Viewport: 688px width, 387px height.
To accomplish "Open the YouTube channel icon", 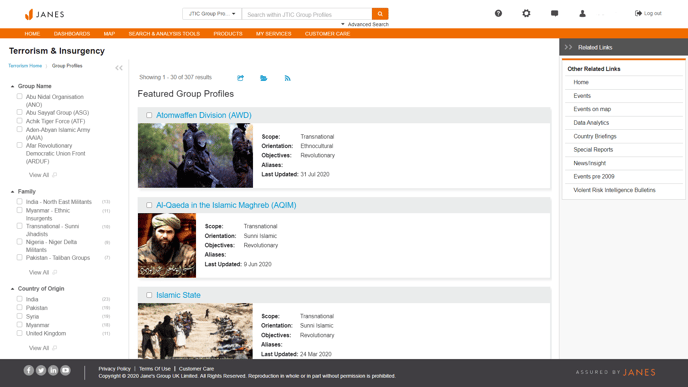I will pyautogui.click(x=65, y=370).
